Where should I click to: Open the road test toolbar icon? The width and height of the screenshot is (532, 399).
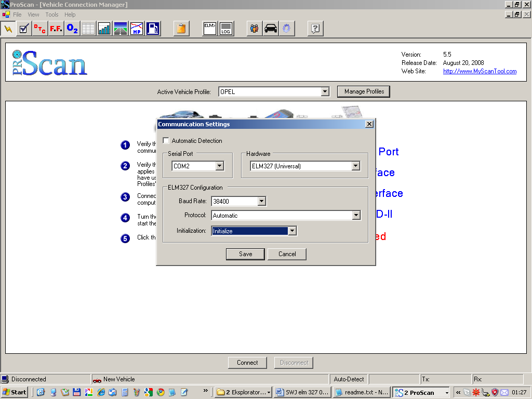(x=121, y=29)
